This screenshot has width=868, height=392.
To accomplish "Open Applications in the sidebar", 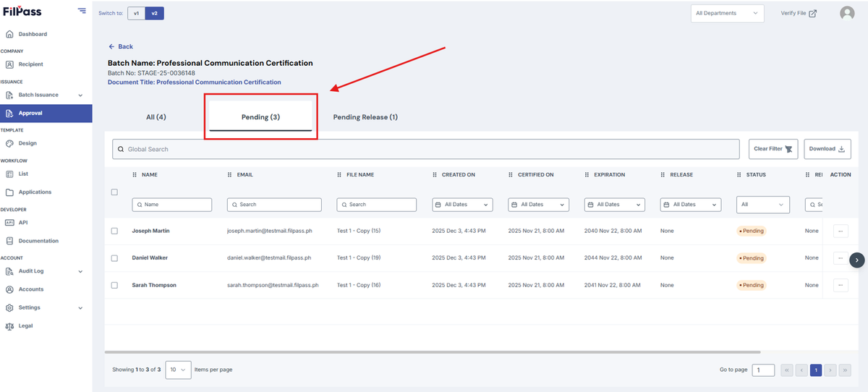I will (35, 192).
